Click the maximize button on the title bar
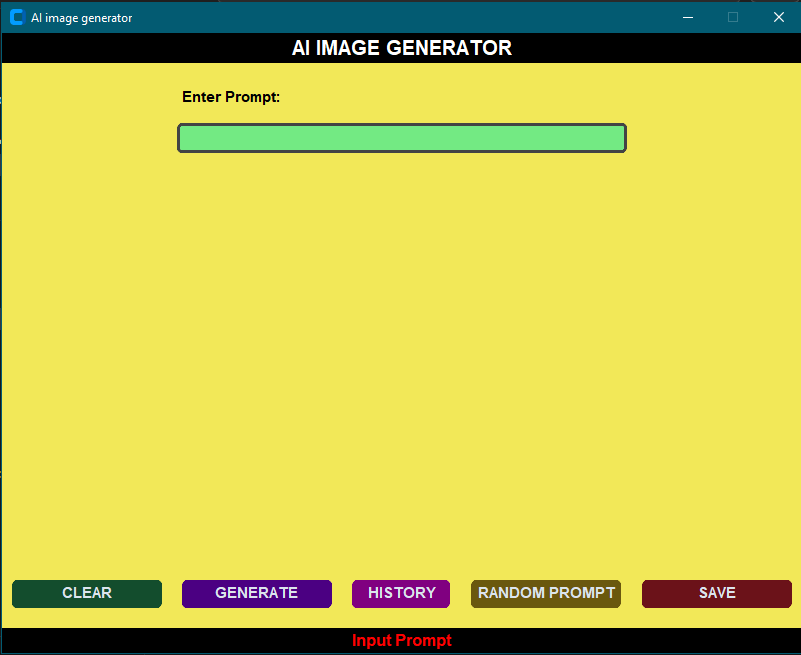 tap(733, 16)
